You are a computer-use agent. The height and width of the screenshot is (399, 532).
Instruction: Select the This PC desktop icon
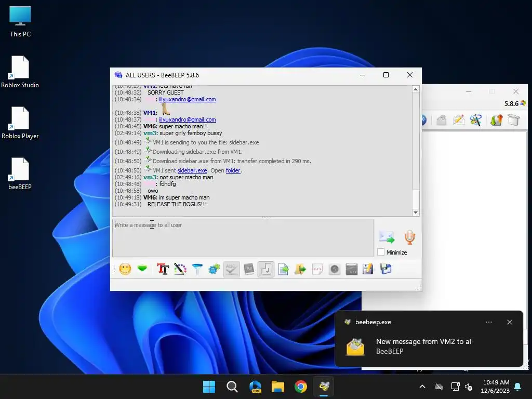click(20, 21)
